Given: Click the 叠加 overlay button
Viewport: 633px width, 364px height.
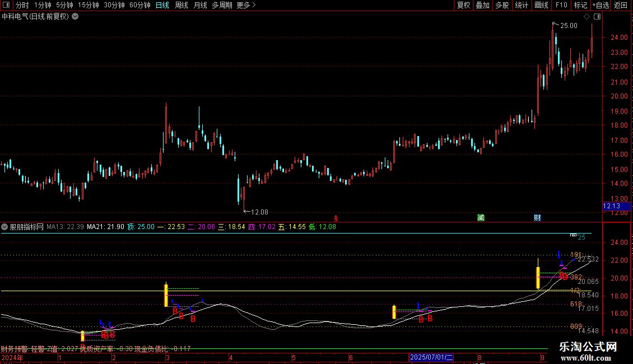Looking at the screenshot, I should [482, 6].
